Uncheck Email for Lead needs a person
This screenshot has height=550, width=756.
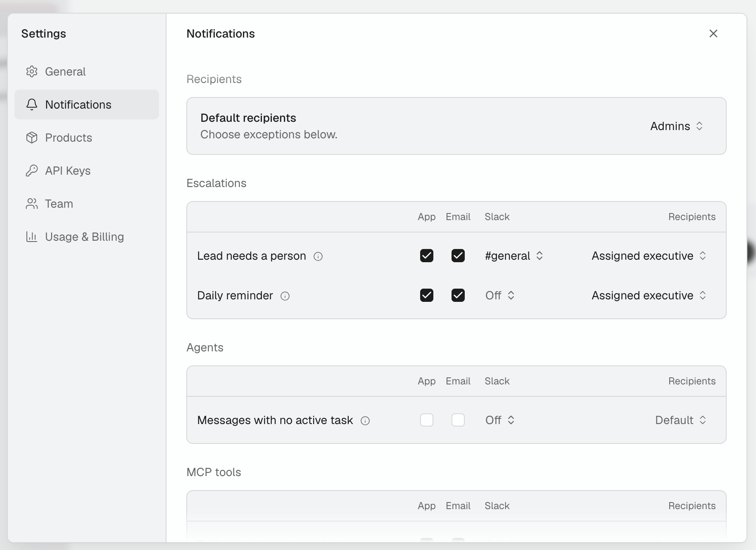458,256
